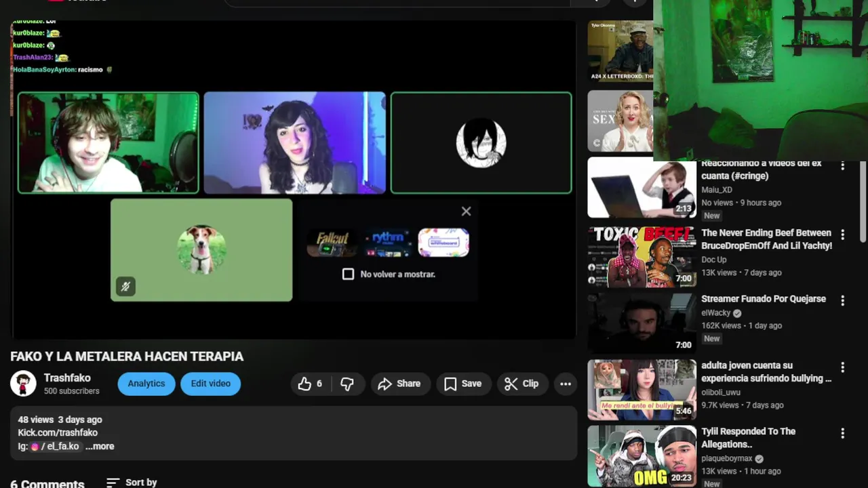Dislike the video with thumbs down icon
868x488 pixels.
pyautogui.click(x=347, y=384)
